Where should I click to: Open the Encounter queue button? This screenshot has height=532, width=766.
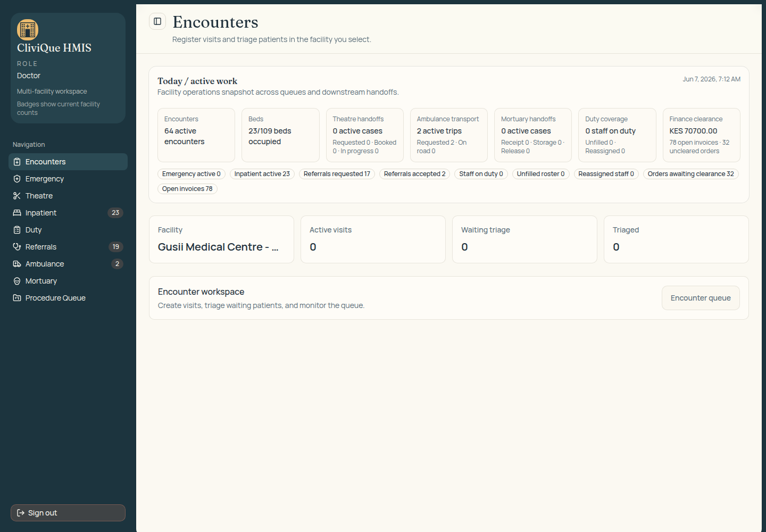pyautogui.click(x=701, y=298)
